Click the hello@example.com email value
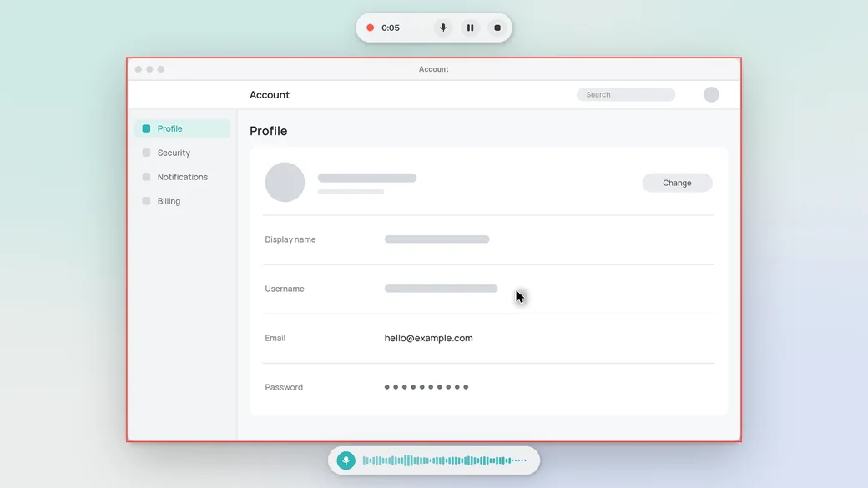868x488 pixels. (x=428, y=338)
